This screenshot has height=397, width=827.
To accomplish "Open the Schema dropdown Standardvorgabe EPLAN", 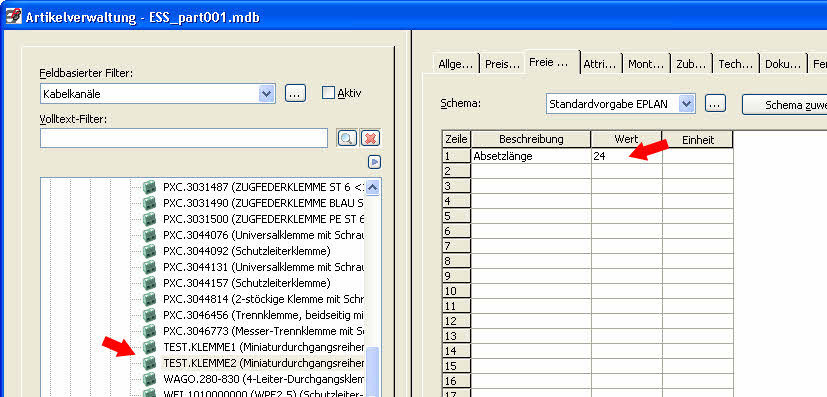I will (687, 104).
